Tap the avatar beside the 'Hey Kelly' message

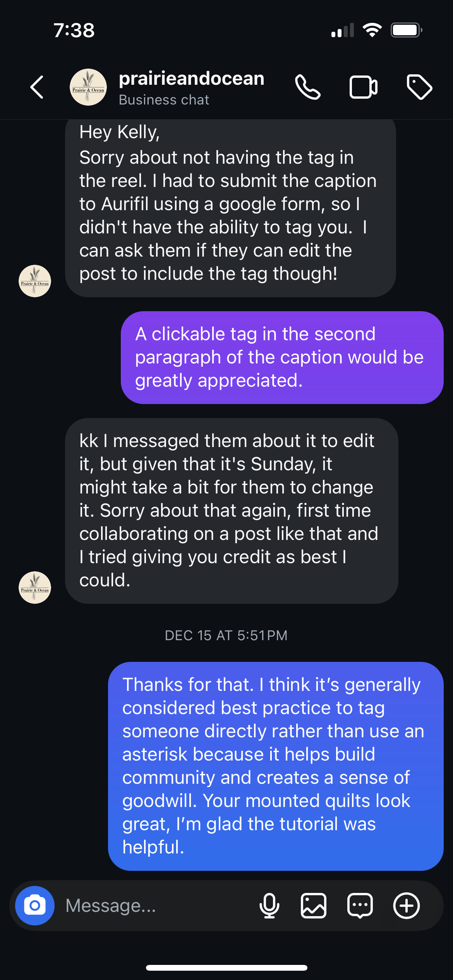click(35, 281)
